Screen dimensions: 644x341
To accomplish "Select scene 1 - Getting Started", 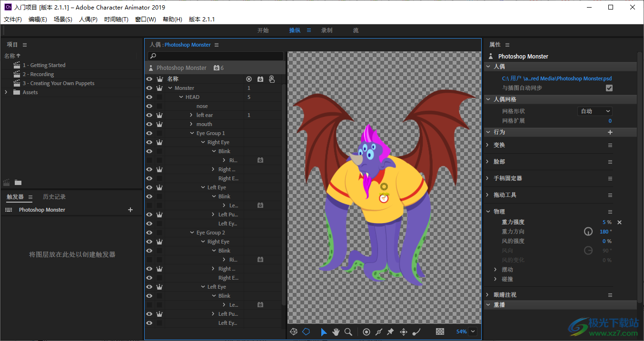I will [x=44, y=65].
